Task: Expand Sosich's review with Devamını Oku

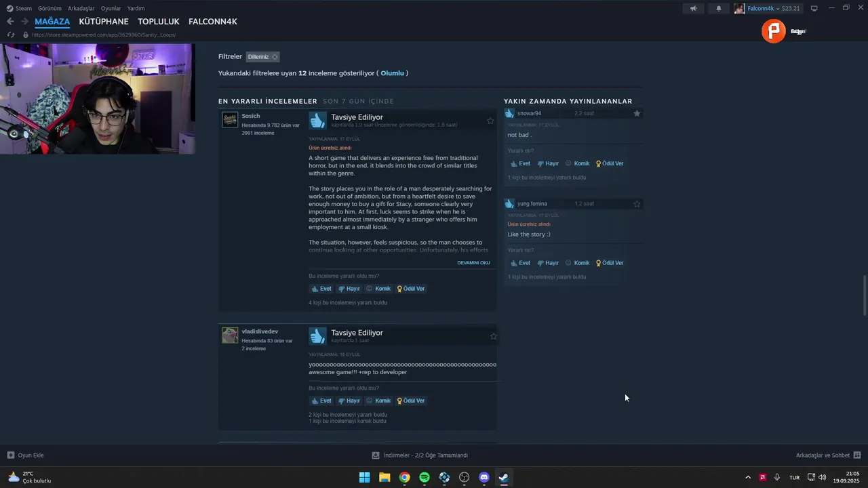Action: (473, 263)
